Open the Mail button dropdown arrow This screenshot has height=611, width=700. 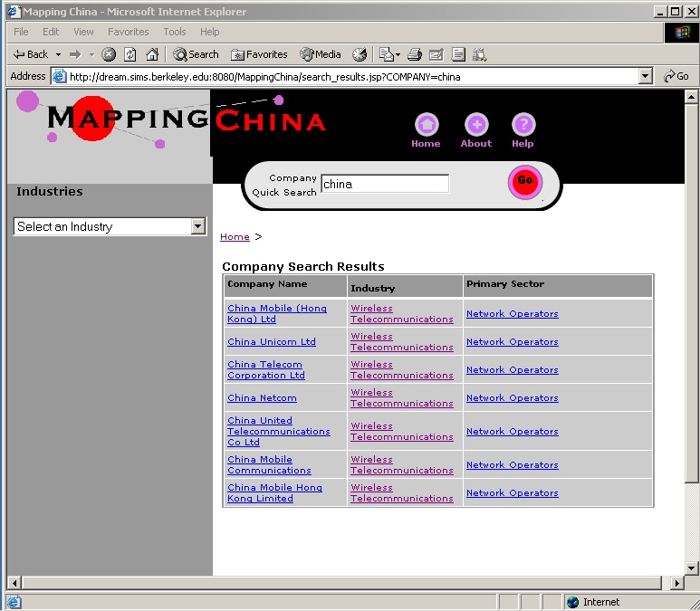click(x=398, y=55)
